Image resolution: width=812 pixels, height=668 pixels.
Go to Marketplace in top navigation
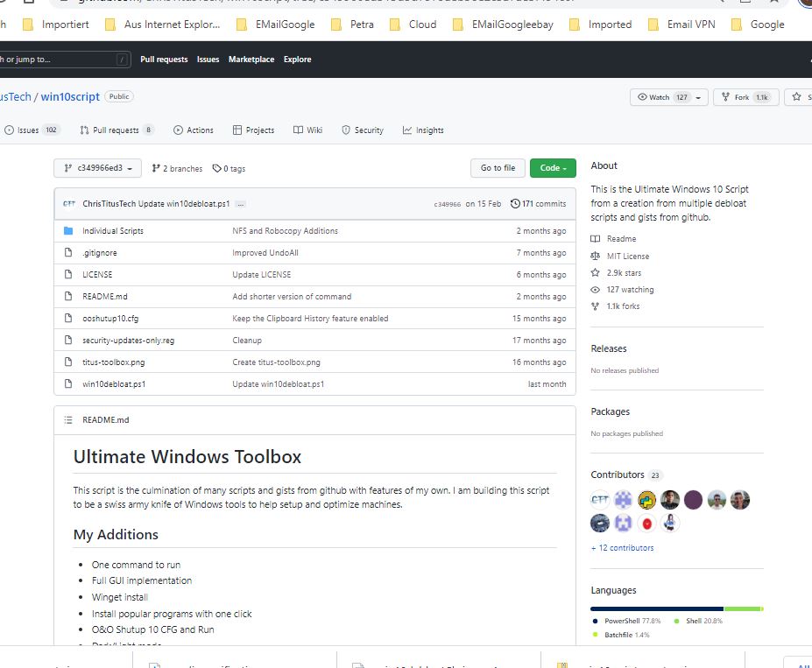pos(251,60)
